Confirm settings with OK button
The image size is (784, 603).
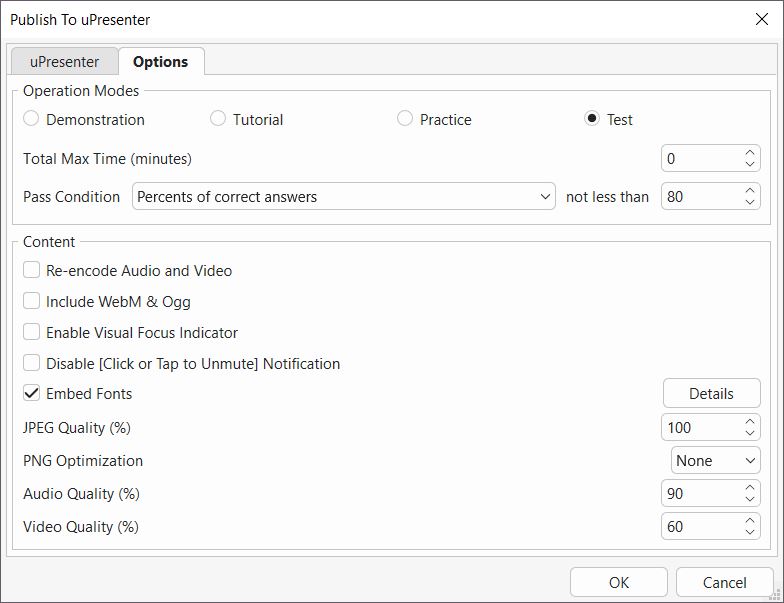pos(618,583)
